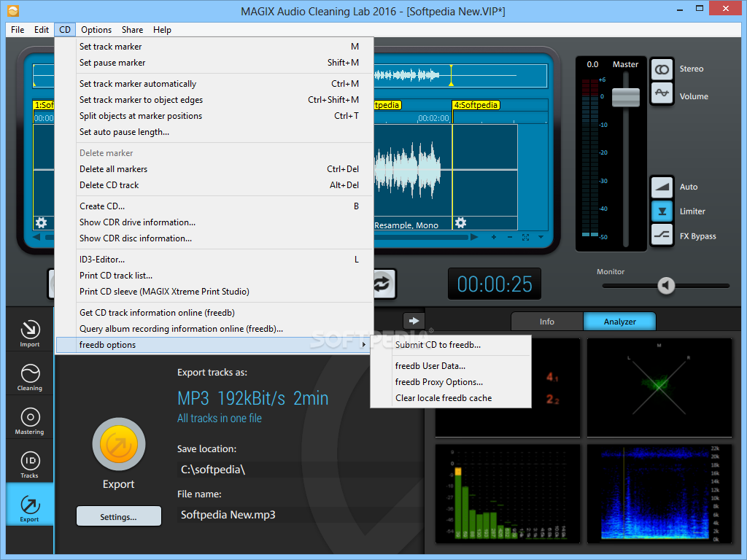Viewport: 747px width, 560px height.
Task: Open the Share menu
Action: [x=133, y=29]
